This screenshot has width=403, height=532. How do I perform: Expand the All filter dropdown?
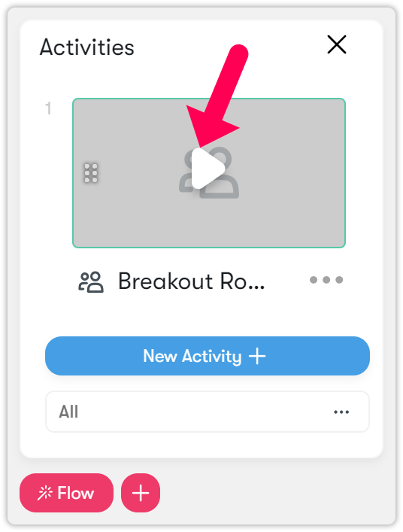tap(208, 412)
